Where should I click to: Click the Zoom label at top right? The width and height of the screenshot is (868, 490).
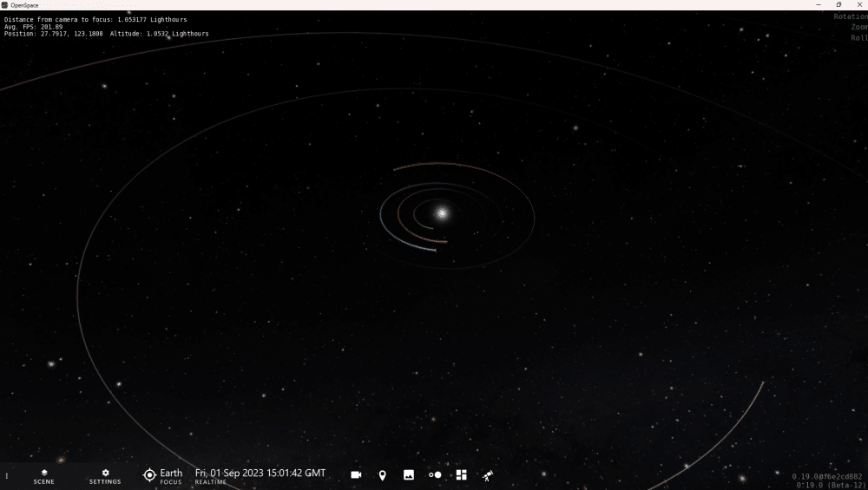tap(859, 27)
